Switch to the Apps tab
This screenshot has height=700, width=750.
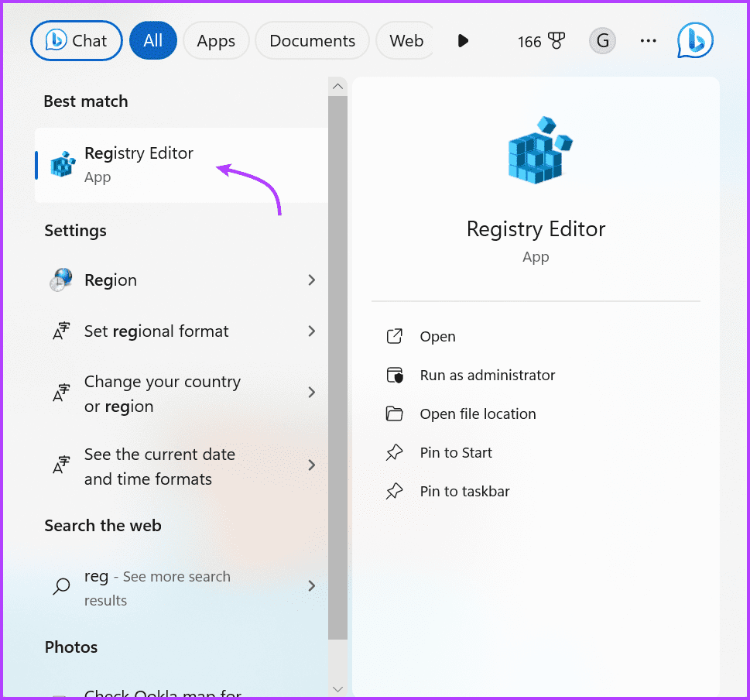click(216, 40)
